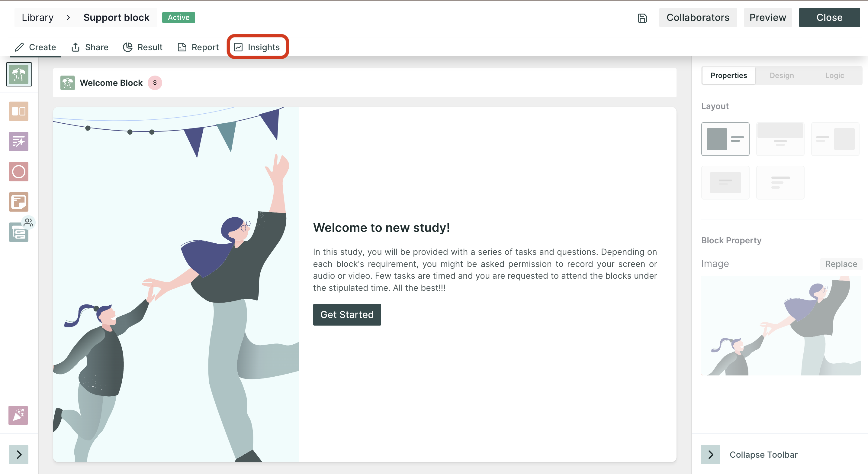Switch to the Logic panel tab
This screenshot has width=868, height=474.
pyautogui.click(x=834, y=76)
